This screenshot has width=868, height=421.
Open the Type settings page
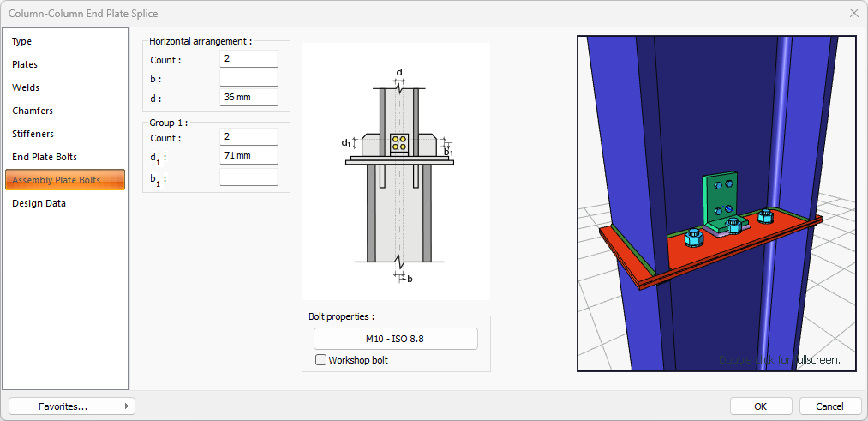point(22,41)
